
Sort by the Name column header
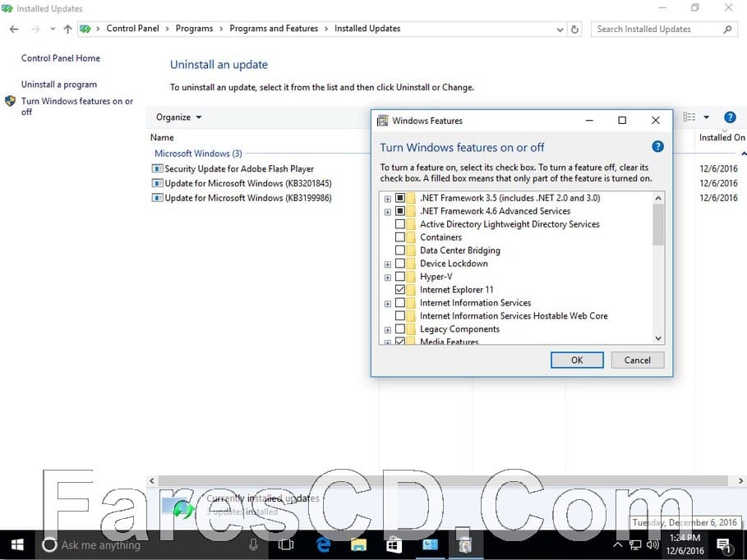tap(162, 137)
